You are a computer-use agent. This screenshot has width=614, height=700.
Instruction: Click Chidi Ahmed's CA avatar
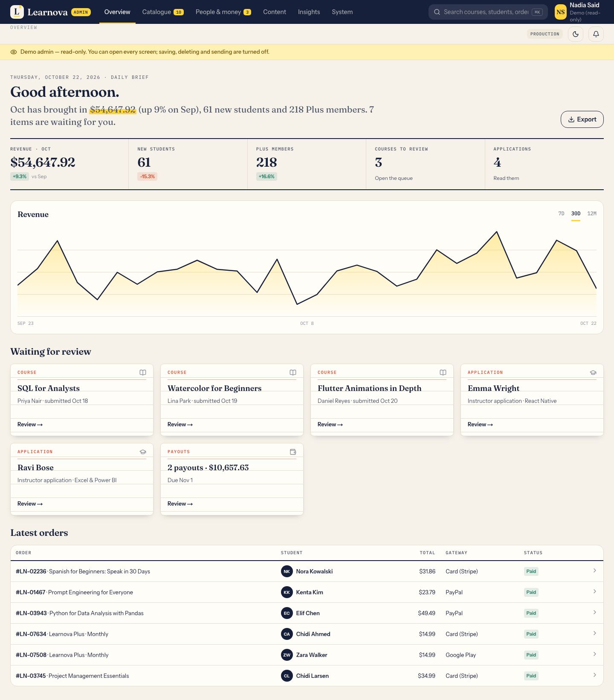click(287, 634)
